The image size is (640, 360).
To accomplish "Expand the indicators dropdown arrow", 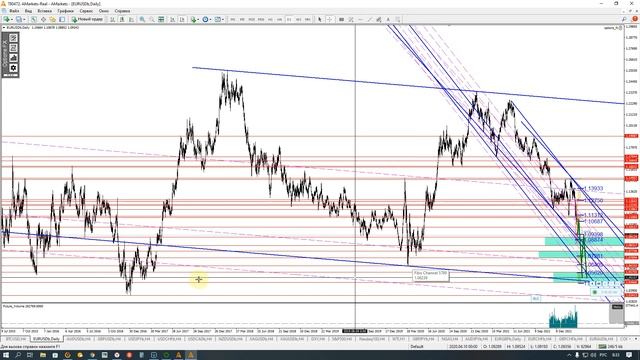I will [x=198, y=19].
